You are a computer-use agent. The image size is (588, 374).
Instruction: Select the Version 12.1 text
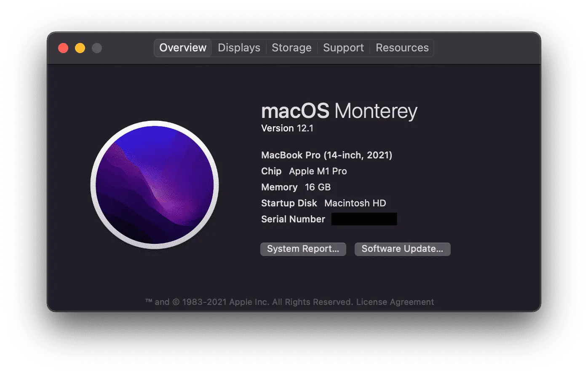[x=287, y=128]
